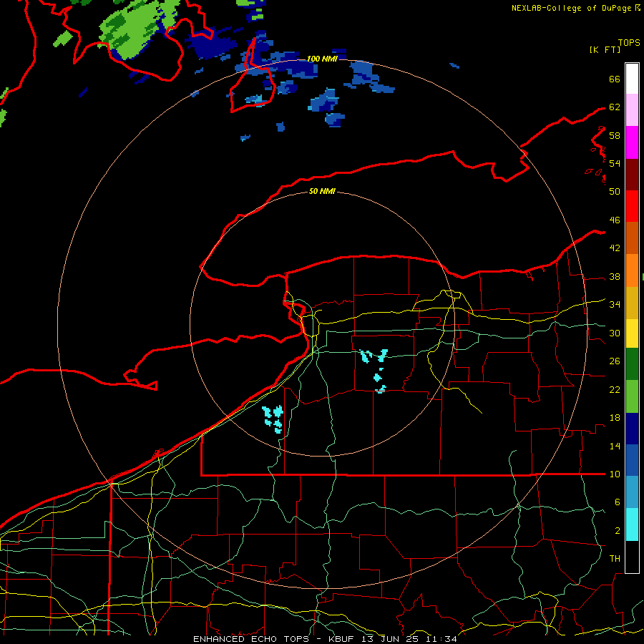Click the black TH swatch on the legend
The height and width of the screenshot is (644, 644).
click(x=632, y=557)
